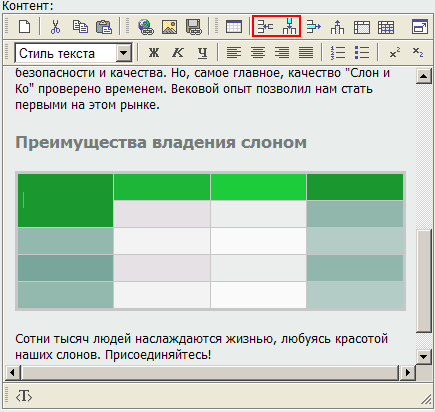
Task: Merge cells down using the highlighted icon
Action: (289, 26)
